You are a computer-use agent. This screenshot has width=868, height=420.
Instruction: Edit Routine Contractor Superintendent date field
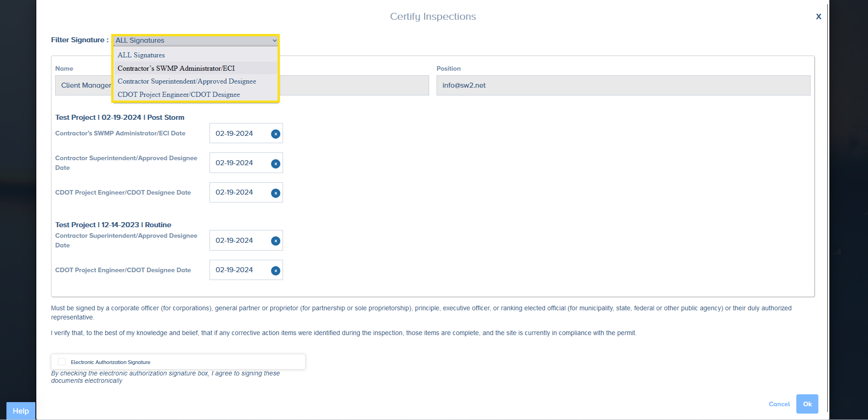click(x=239, y=241)
